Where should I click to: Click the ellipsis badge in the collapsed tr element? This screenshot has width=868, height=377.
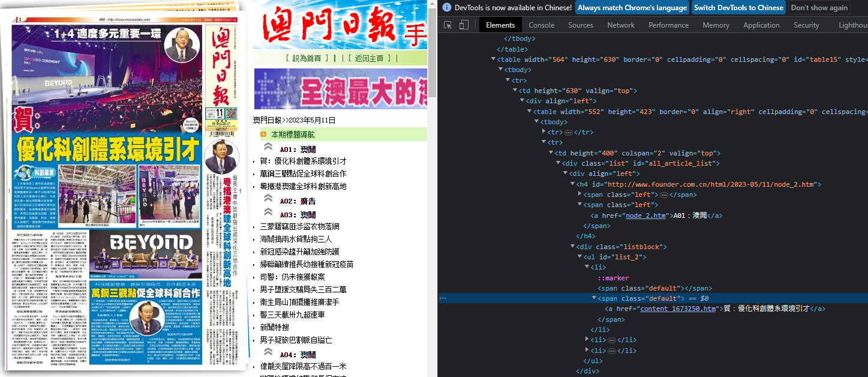[568, 132]
